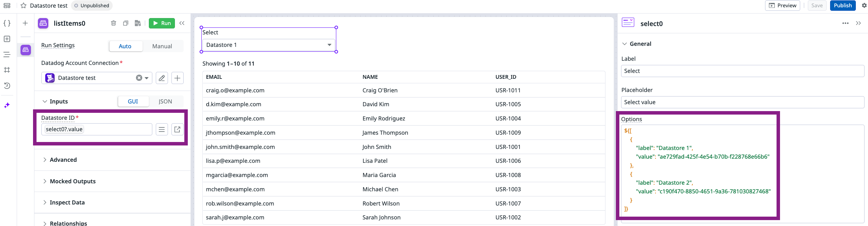Switch Inputs view to GUI tab
The image size is (868, 226).
pyautogui.click(x=133, y=101)
